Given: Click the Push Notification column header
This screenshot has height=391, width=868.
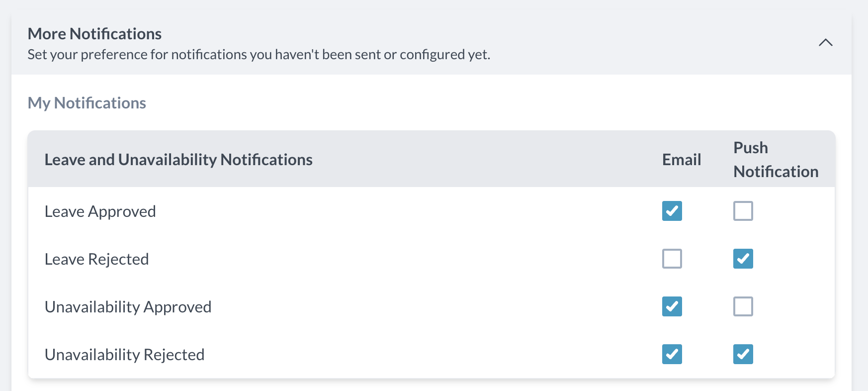Looking at the screenshot, I should coord(776,160).
